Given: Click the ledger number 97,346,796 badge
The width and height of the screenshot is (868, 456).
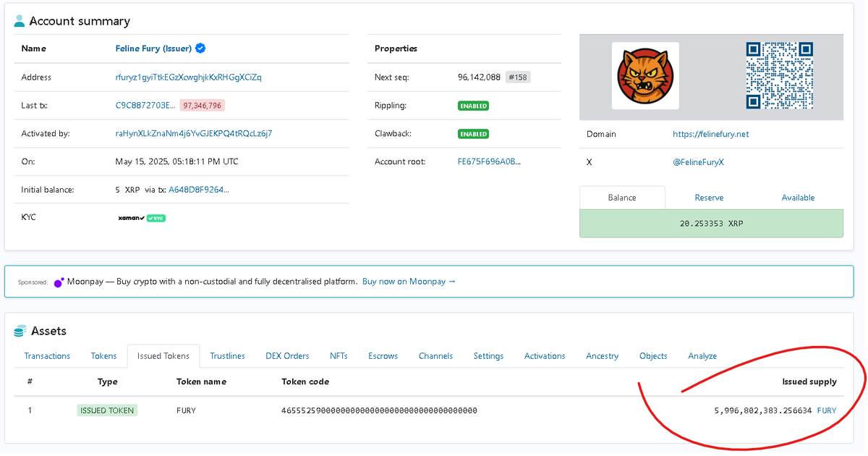Looking at the screenshot, I should pos(203,105).
